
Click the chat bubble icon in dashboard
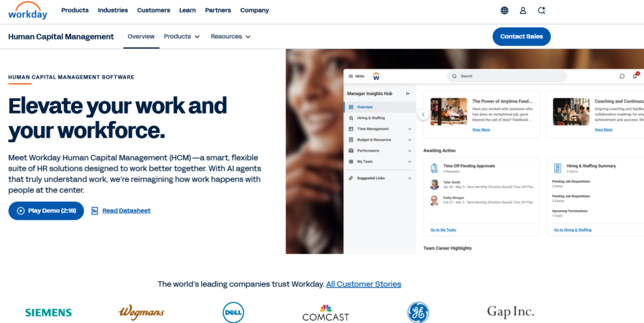click(622, 76)
